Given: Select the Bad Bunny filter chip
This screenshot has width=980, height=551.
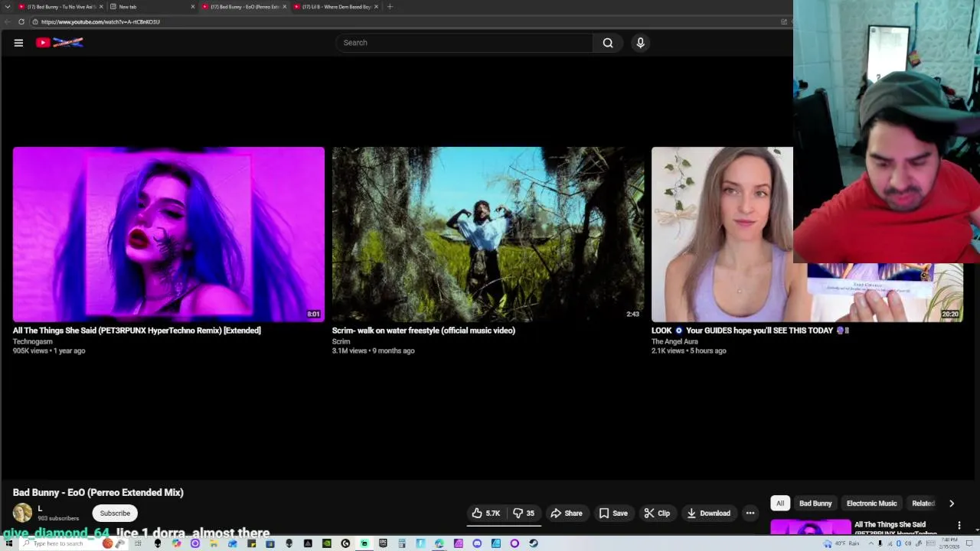Looking at the screenshot, I should click(815, 504).
